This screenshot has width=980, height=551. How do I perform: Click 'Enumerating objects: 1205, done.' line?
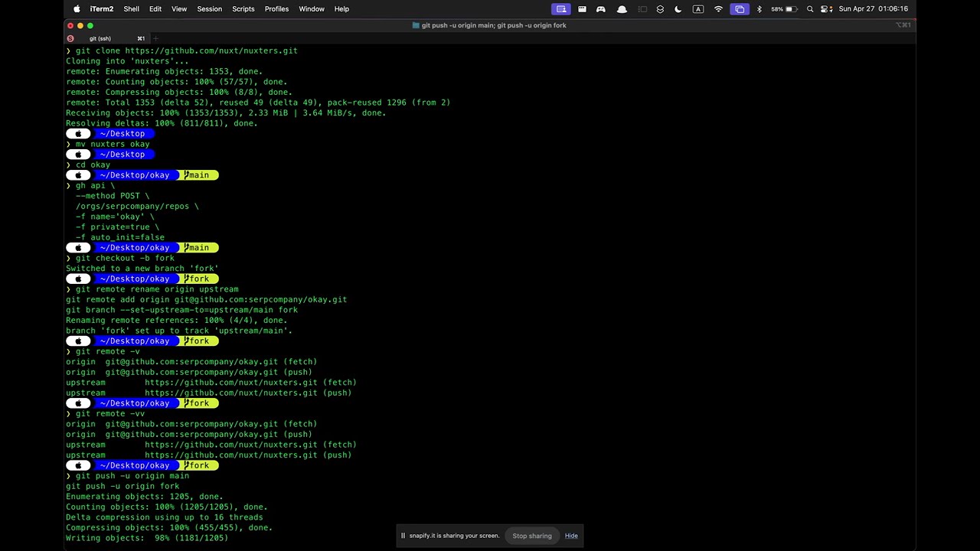[x=145, y=496]
